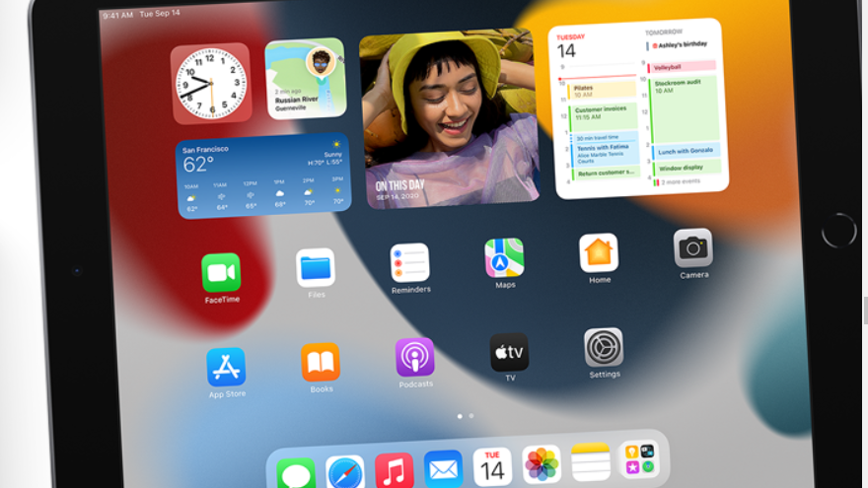Open the Settings app
This screenshot has height=488, width=868.
[x=604, y=347]
